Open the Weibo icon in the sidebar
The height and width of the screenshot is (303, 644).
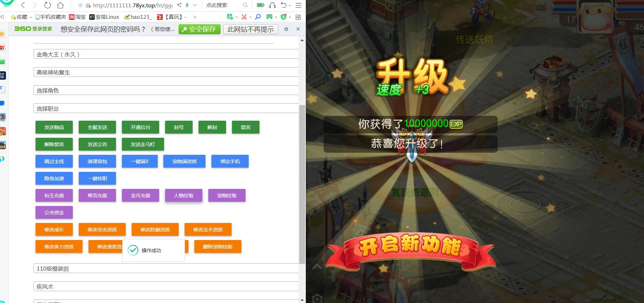point(2,48)
